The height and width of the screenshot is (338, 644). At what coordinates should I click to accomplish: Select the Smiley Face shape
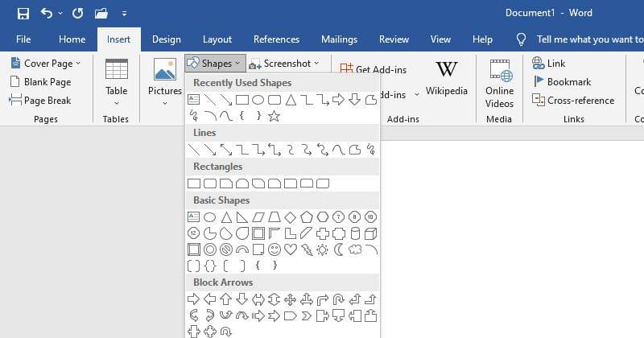pyautogui.click(x=275, y=249)
